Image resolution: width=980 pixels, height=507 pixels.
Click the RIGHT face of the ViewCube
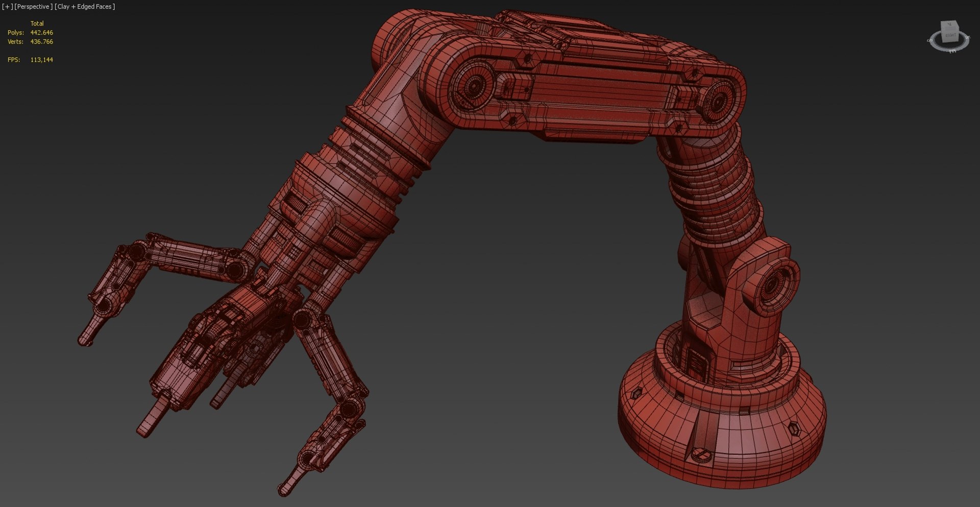coord(950,35)
